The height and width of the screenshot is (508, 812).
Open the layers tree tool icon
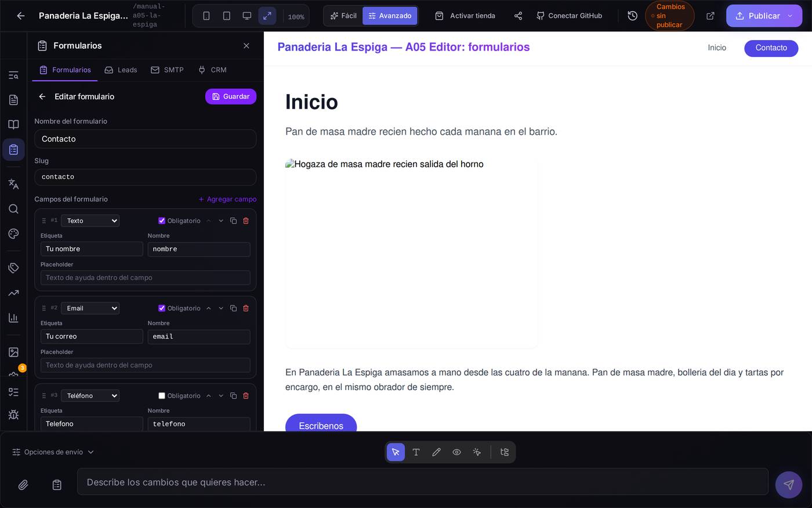(504, 452)
